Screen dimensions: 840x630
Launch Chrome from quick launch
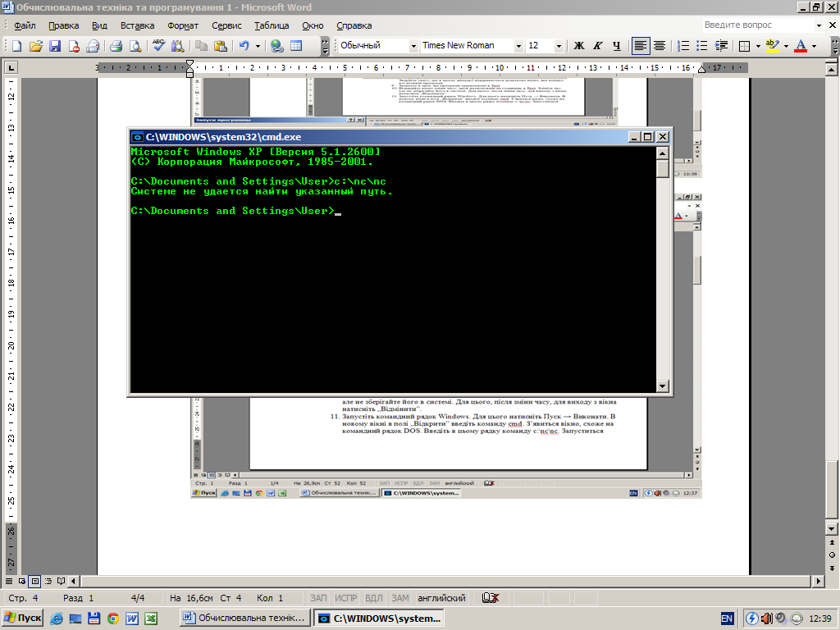[113, 619]
